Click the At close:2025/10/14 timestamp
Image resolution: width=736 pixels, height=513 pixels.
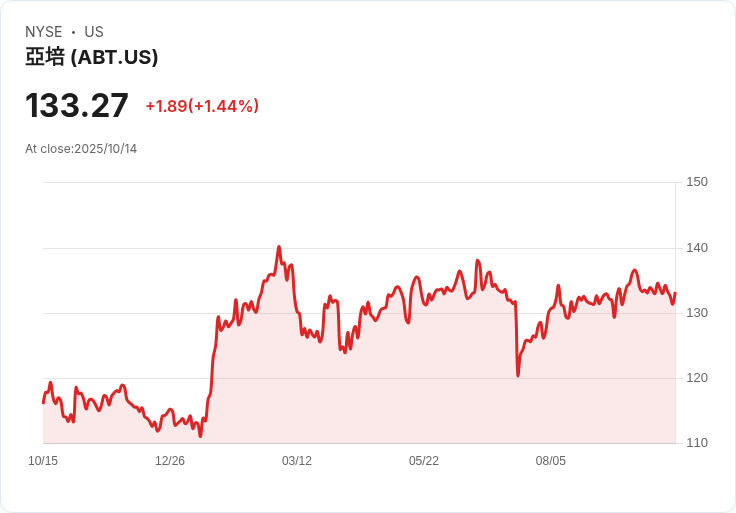point(81,149)
